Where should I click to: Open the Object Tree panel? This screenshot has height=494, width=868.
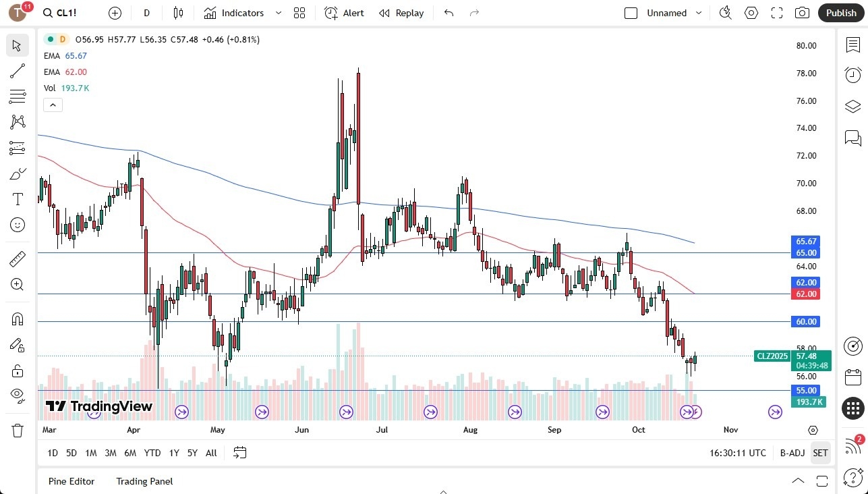(x=852, y=106)
